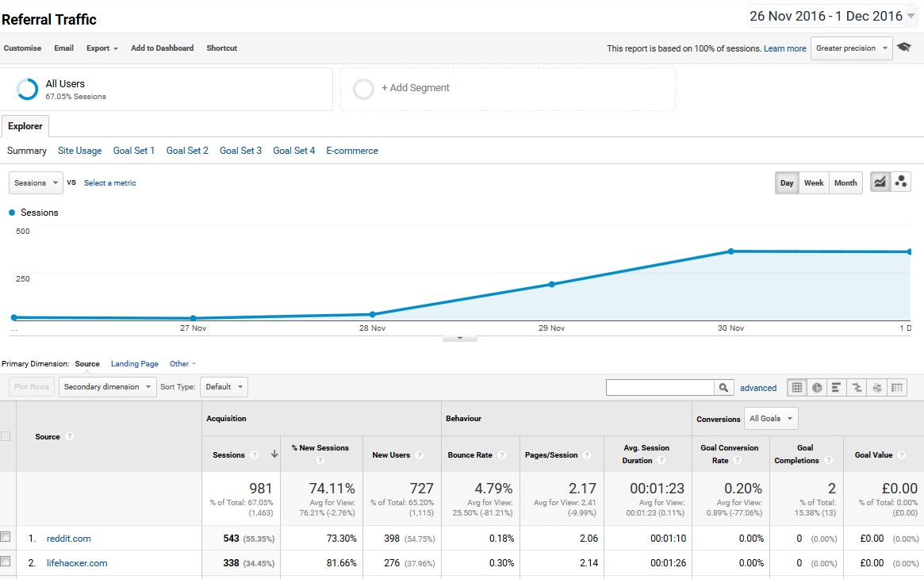Click the table search input field
Viewport: 924px width, 579px height.
point(660,388)
